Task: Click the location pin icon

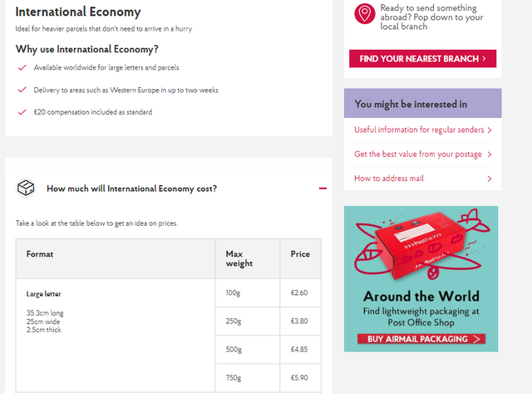Action: pyautogui.click(x=364, y=13)
